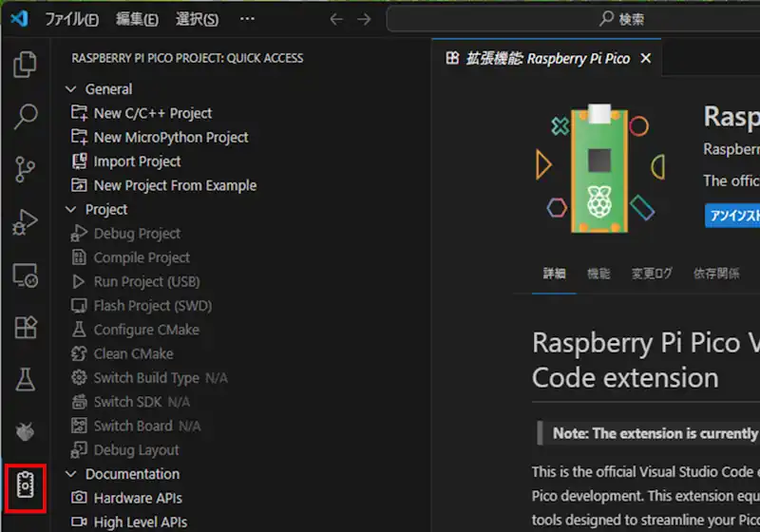The height and width of the screenshot is (532, 760).
Task: Close the Raspberry Pi Pico extension tab
Action: tap(646, 59)
